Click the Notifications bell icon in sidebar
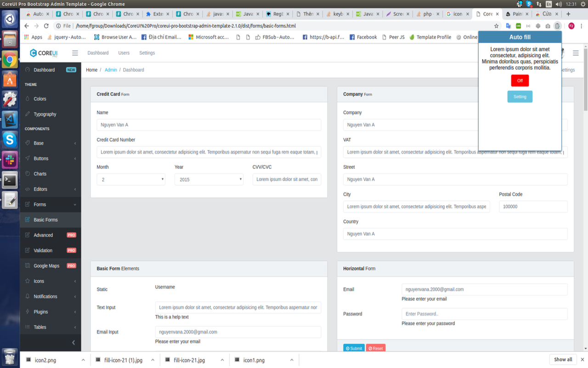The image size is (588, 368). pyautogui.click(x=28, y=296)
